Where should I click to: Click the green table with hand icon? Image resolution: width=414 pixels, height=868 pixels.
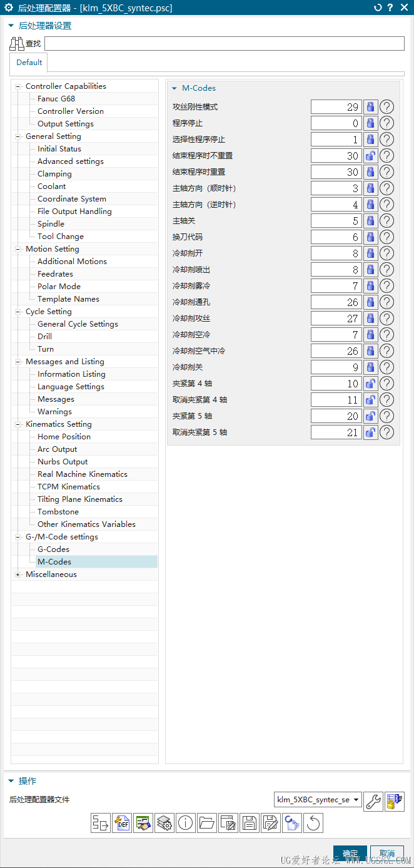[x=143, y=823]
